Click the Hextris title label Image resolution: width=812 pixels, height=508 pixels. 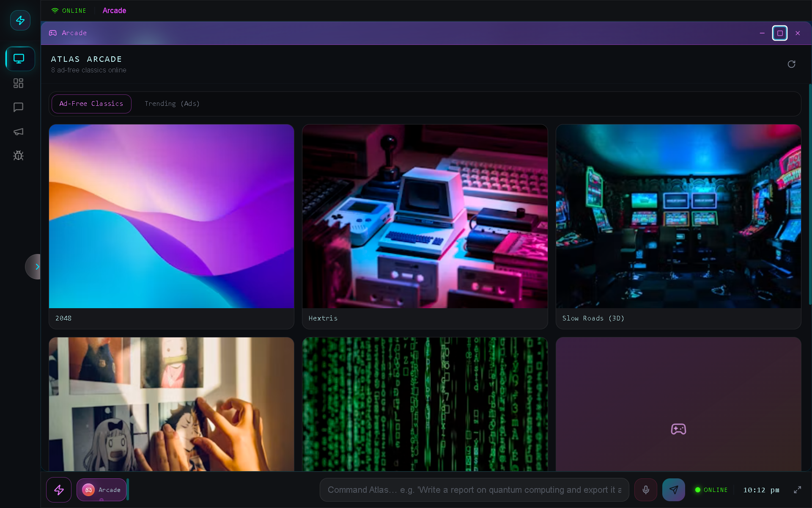click(323, 318)
